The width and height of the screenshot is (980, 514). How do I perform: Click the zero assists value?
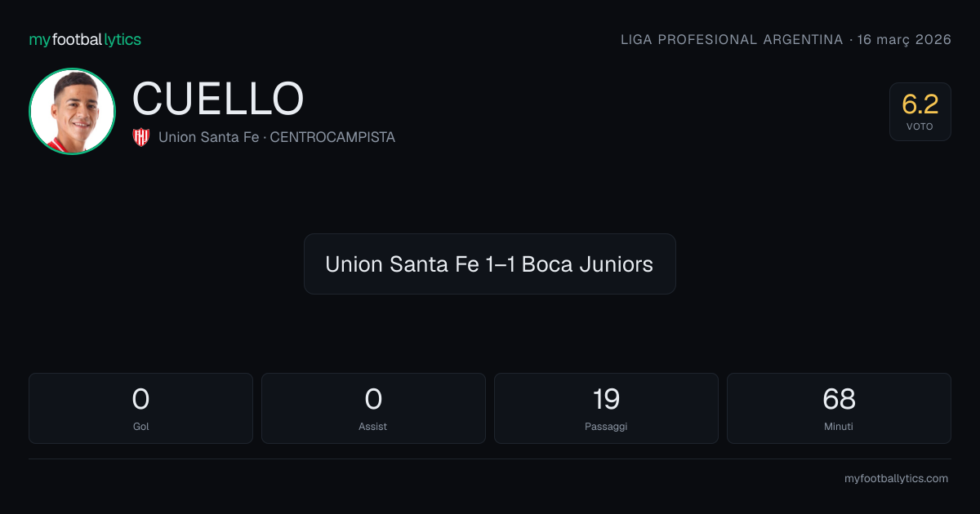(373, 399)
